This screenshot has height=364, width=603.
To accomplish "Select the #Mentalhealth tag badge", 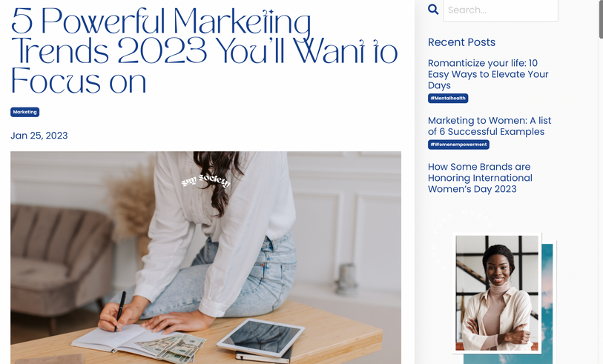I will 448,98.
